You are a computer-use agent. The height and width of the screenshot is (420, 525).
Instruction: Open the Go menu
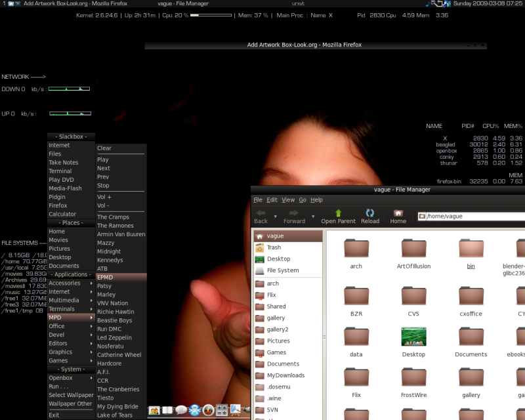click(303, 200)
